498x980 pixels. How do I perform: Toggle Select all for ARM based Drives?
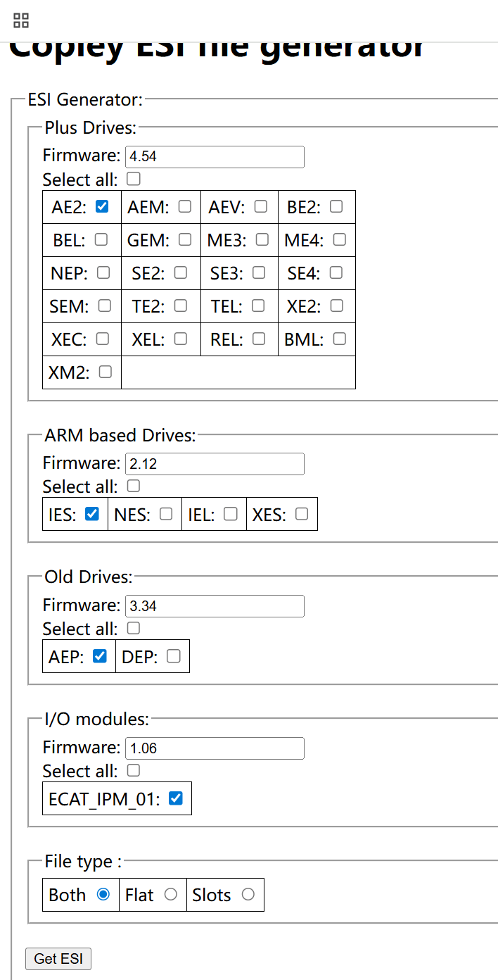pos(134,486)
